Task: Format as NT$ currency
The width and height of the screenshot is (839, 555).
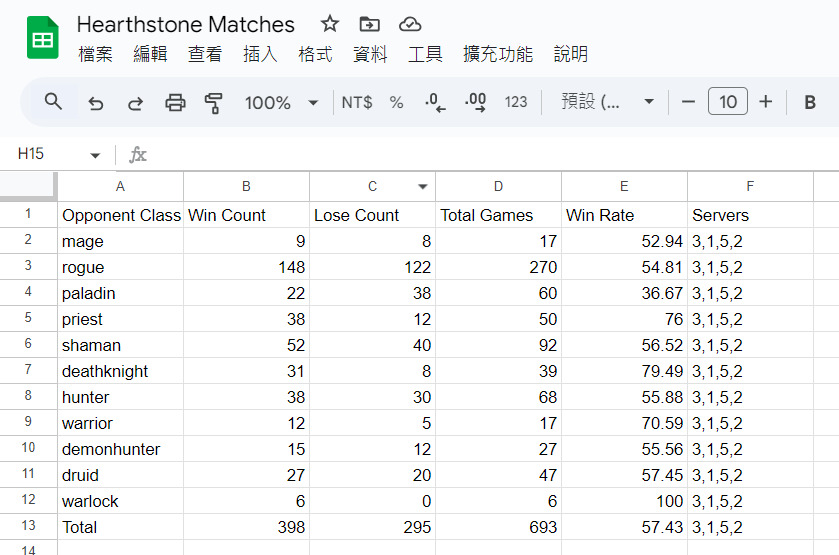Action: coord(356,102)
